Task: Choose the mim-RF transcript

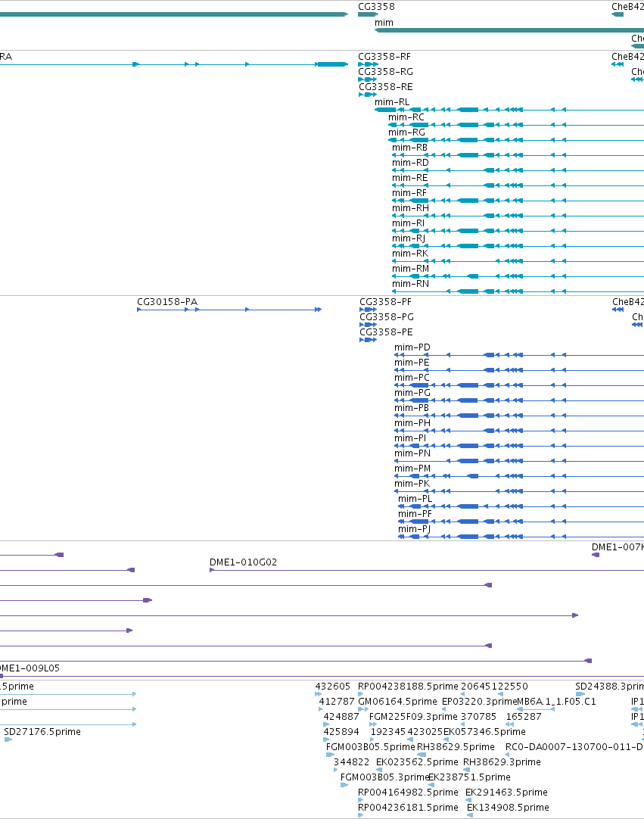Action: [x=409, y=193]
